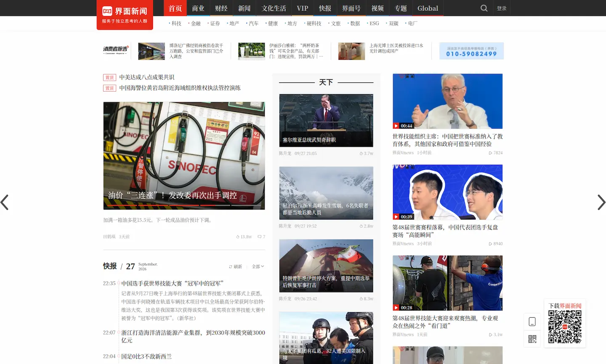Open 快报 item 国足0比3不敌新西兰
606x364 pixels.
[146, 356]
